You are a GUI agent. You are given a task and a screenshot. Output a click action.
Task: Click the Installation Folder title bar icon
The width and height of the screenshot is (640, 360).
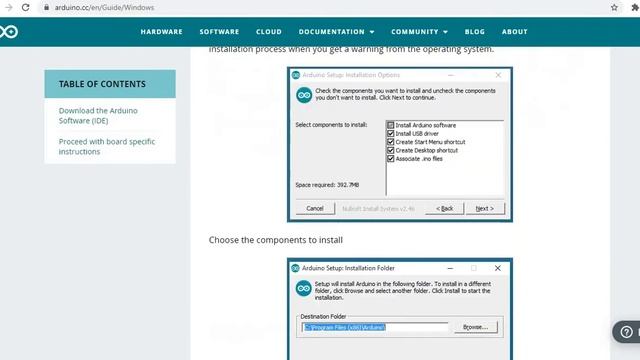click(296, 268)
